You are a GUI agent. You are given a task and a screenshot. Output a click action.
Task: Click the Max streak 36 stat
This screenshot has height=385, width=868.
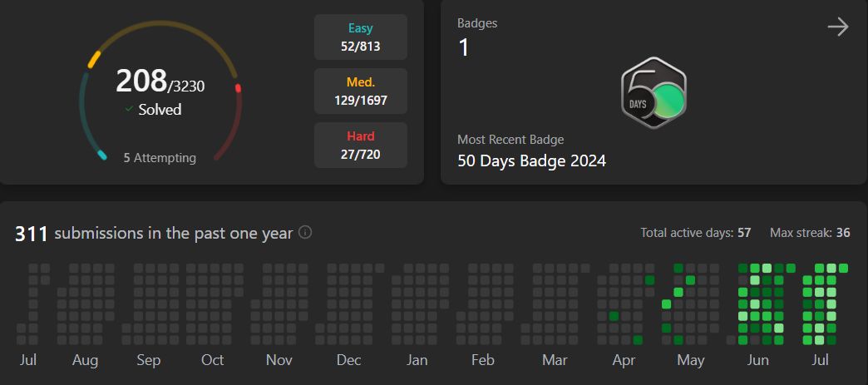click(x=810, y=233)
